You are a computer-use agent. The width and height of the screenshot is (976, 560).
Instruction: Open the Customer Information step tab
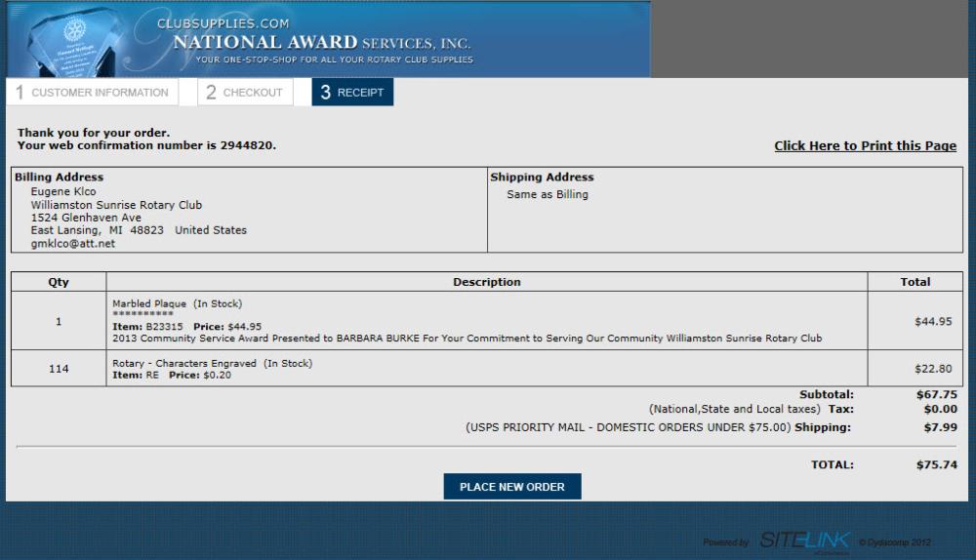pyautogui.click(x=92, y=92)
